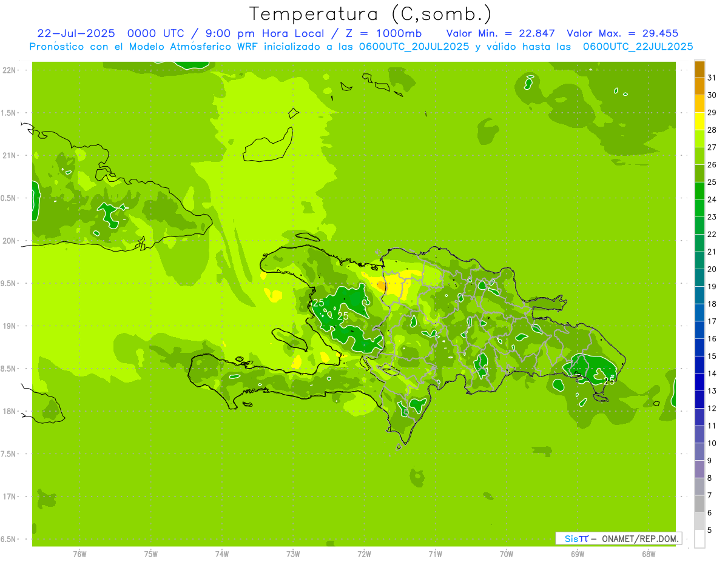Screen dimensions: 728x562
Task: Select the yellow-green swatch between 27 and 28
Action: (x=699, y=139)
